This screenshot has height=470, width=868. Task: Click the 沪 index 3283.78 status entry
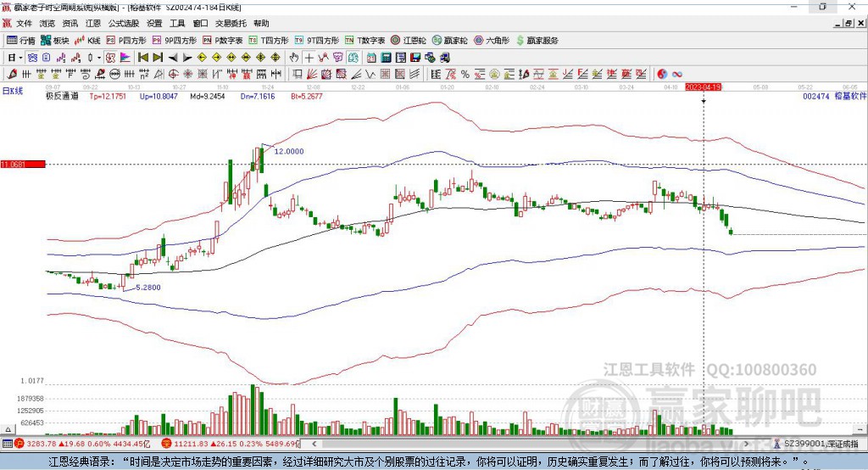coord(82,444)
